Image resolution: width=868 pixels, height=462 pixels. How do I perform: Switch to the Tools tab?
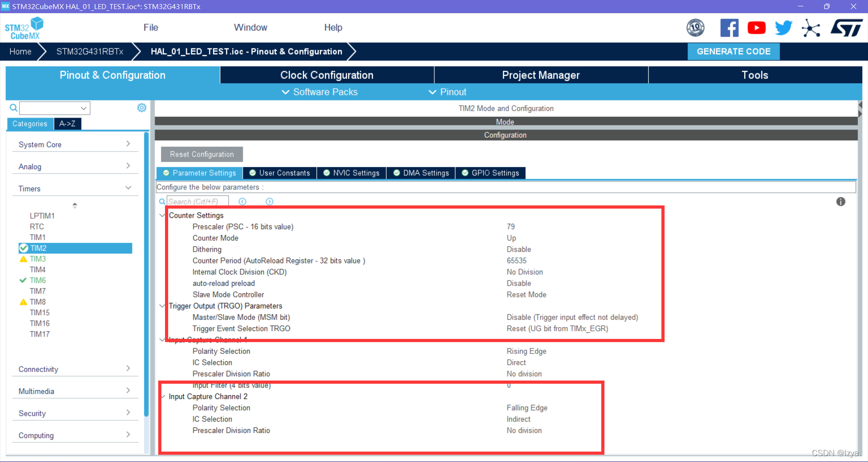[755, 75]
